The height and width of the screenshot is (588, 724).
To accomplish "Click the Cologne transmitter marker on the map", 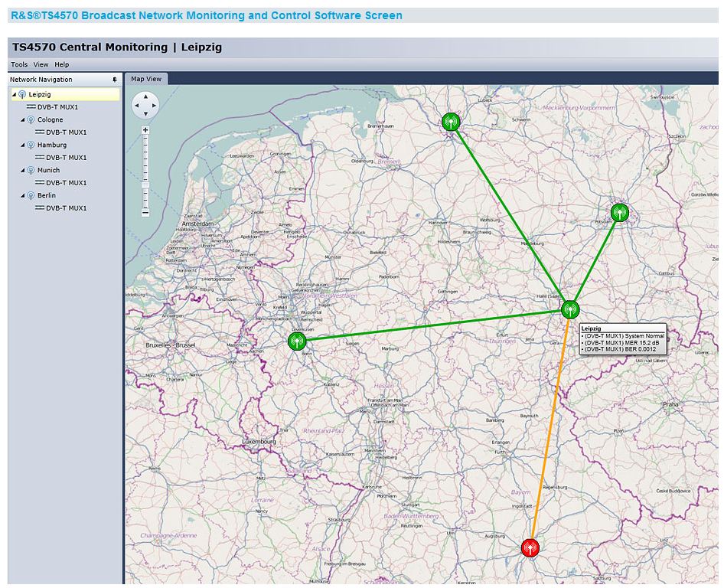I will click(297, 341).
